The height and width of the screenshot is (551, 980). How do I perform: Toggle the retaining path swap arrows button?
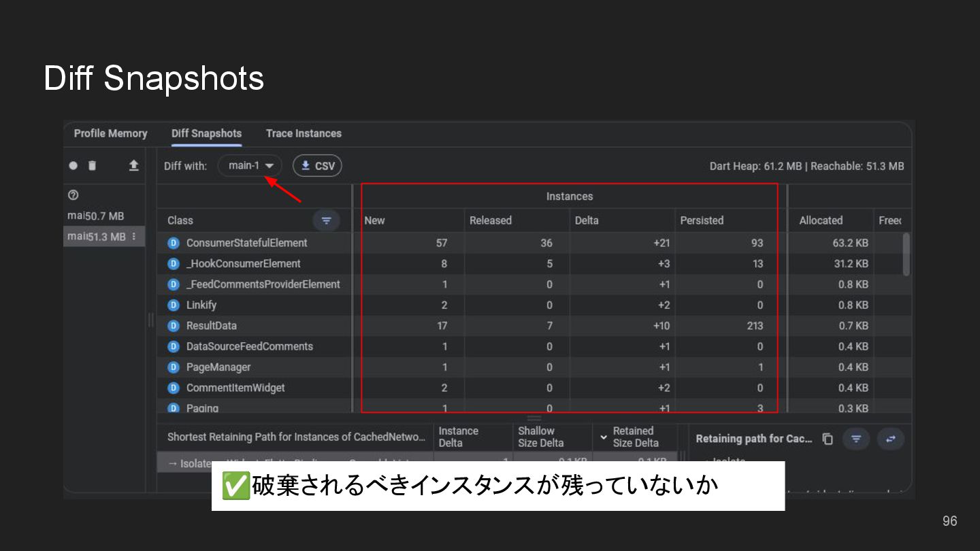pyautogui.click(x=890, y=439)
